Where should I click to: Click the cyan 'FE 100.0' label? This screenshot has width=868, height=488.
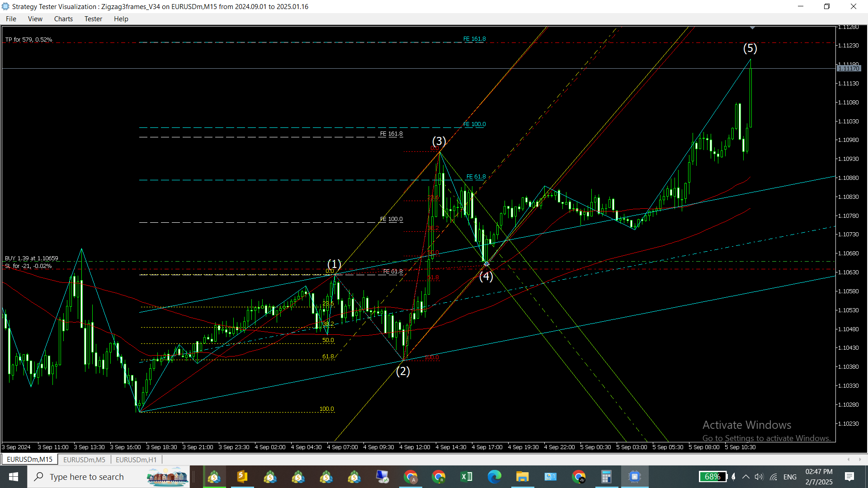[x=474, y=124]
